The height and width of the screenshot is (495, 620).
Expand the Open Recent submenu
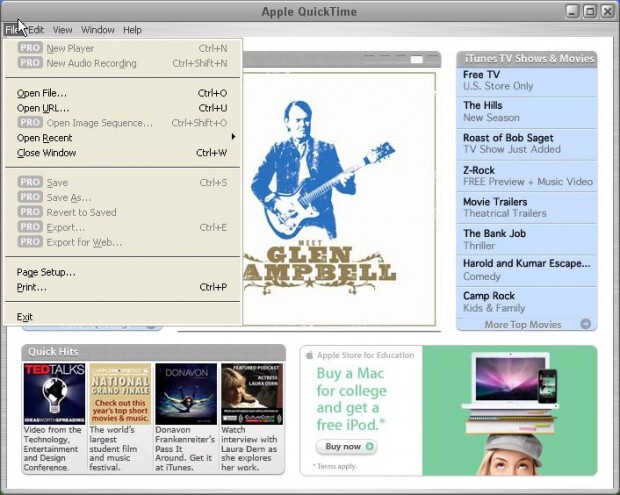[122, 138]
